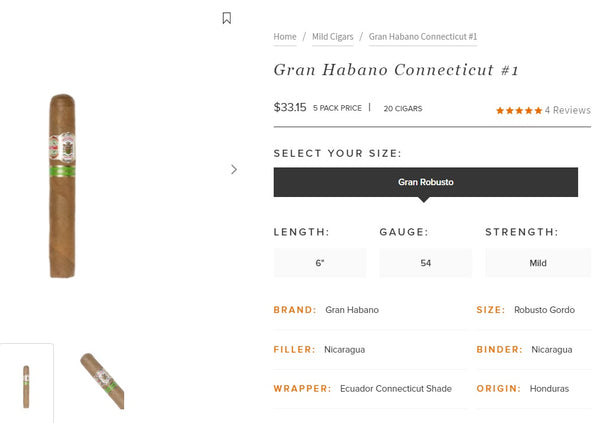600x423 pixels.
Task: Click the Ecuador Connecticut Shade wrapper value
Action: coord(396,389)
